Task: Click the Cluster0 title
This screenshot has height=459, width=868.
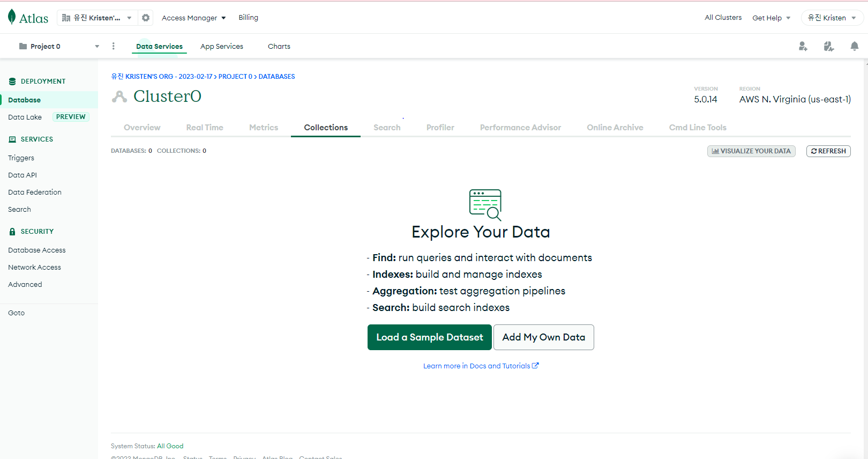Action: (x=167, y=96)
